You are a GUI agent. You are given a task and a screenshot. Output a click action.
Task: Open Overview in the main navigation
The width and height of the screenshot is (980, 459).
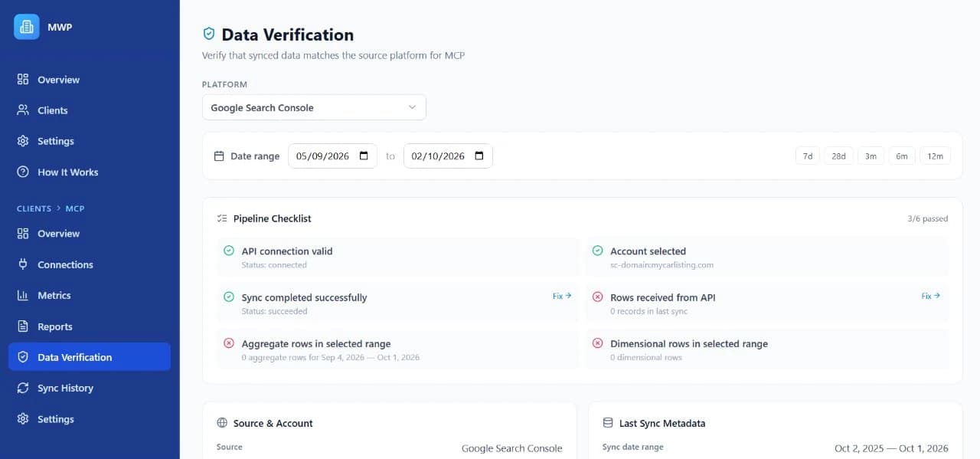coord(90,80)
